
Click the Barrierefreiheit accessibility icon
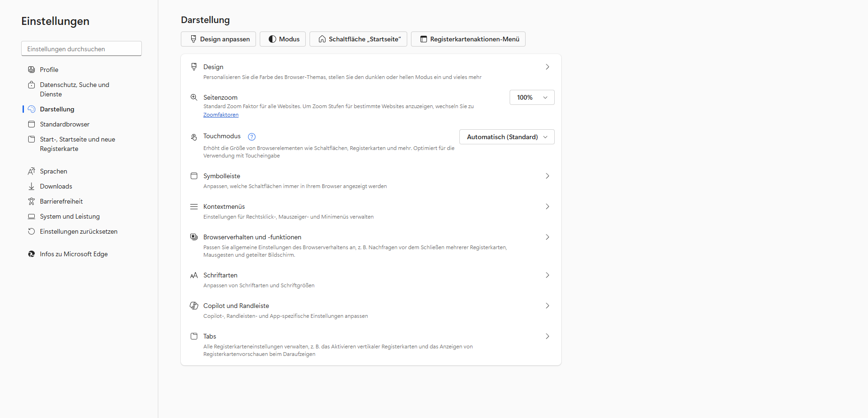click(31, 201)
